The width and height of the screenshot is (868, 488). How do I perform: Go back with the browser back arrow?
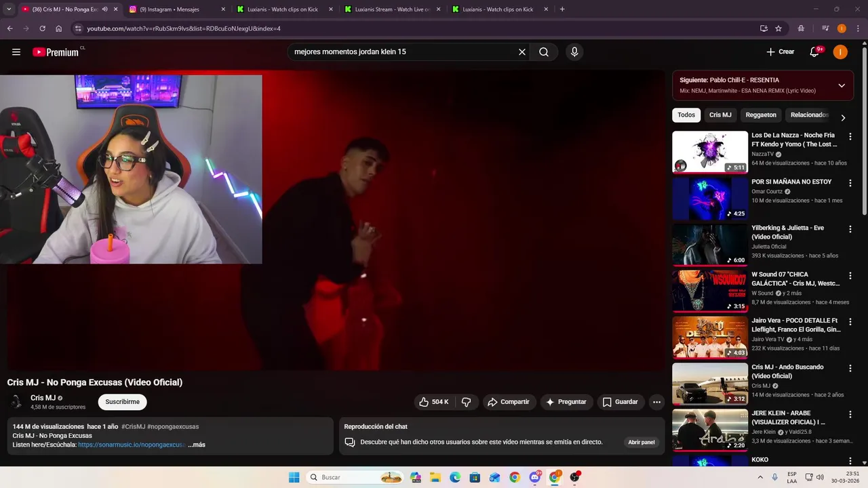point(9,28)
